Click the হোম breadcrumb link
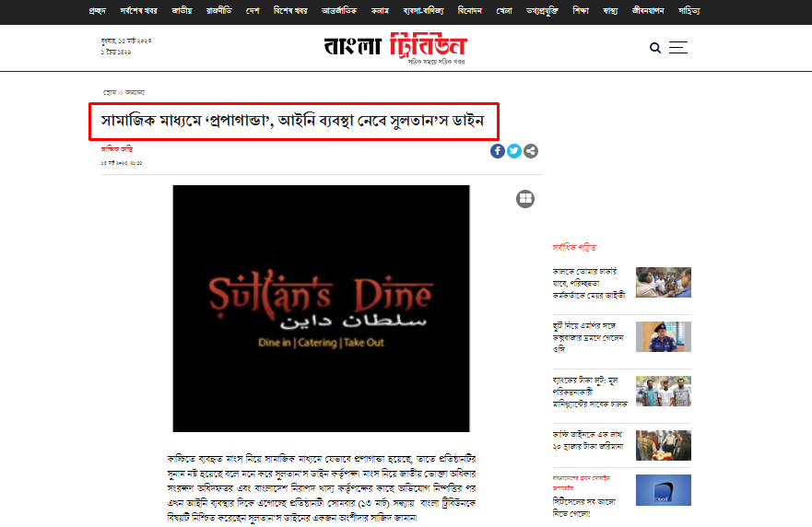Viewport: 812px width, 527px height. (x=110, y=93)
